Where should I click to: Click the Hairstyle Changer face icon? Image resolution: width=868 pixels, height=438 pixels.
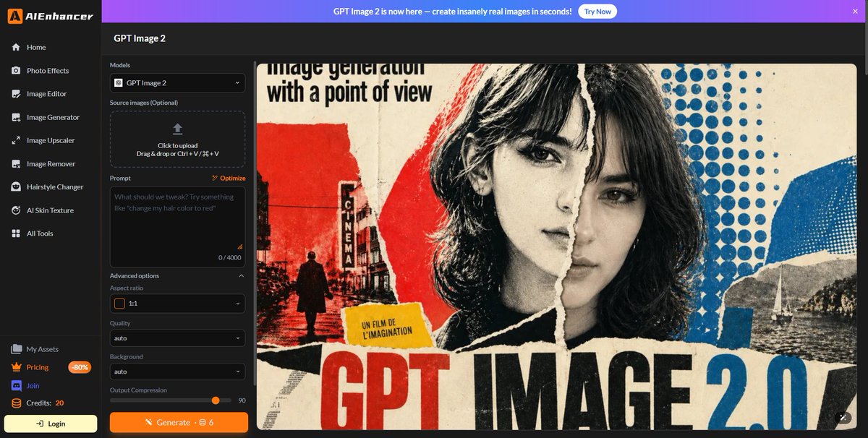(x=16, y=187)
